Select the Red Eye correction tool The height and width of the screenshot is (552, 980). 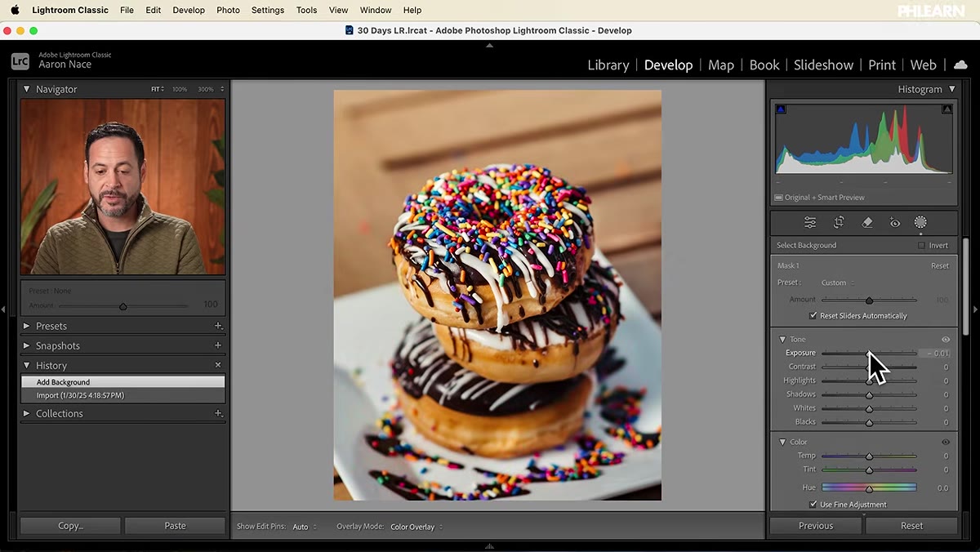point(895,222)
